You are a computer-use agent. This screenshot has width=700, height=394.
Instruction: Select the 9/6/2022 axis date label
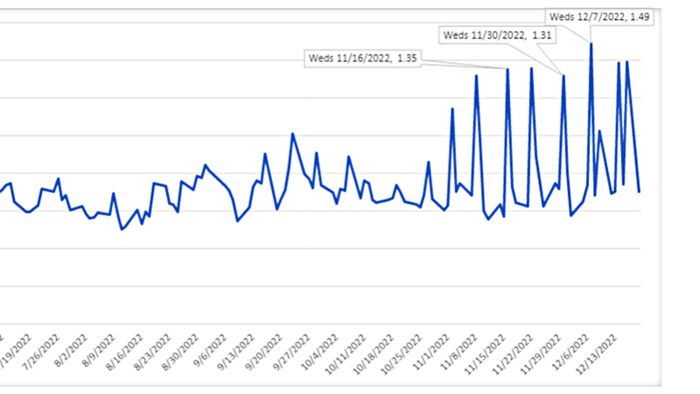(x=210, y=351)
